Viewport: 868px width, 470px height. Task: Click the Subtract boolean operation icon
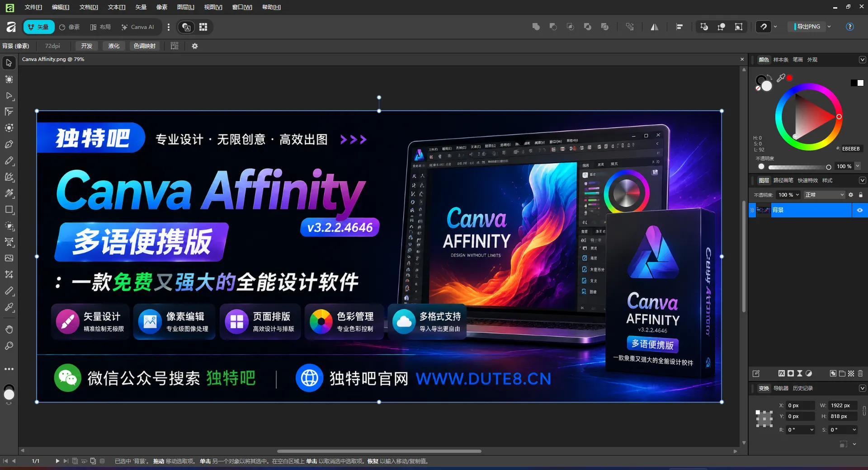click(553, 27)
